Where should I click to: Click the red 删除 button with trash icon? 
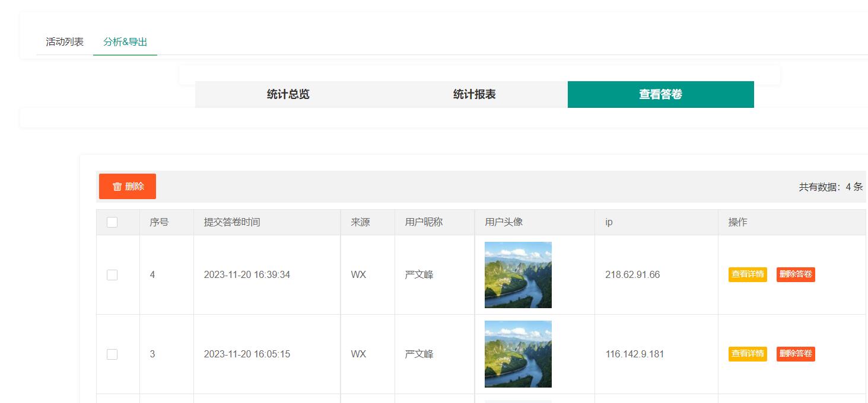(x=128, y=186)
